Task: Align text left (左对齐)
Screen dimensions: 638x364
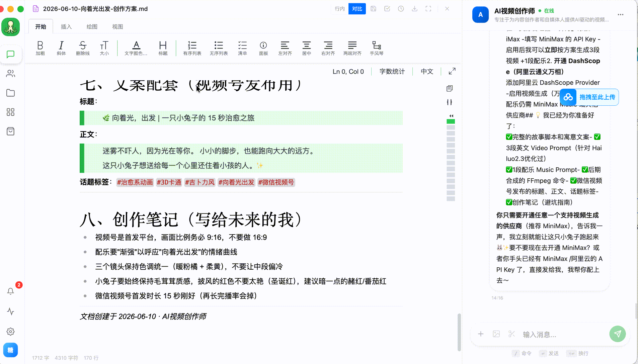Action: click(285, 48)
